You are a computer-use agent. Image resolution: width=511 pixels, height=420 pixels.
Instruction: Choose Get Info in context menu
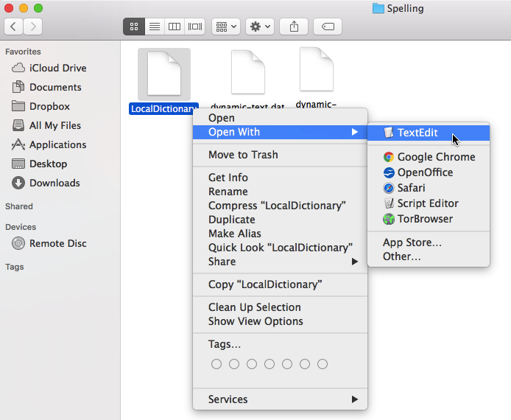click(280, 178)
